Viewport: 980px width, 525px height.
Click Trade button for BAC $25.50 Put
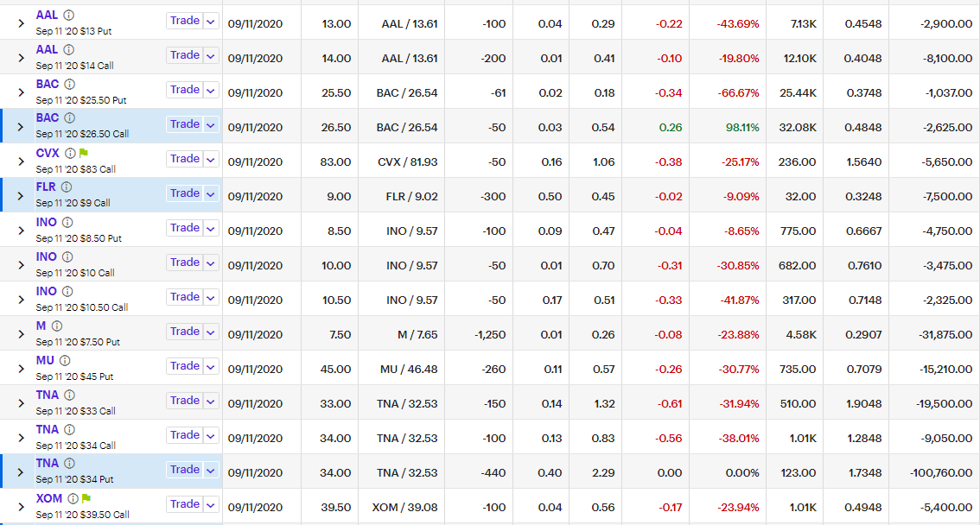185,90
